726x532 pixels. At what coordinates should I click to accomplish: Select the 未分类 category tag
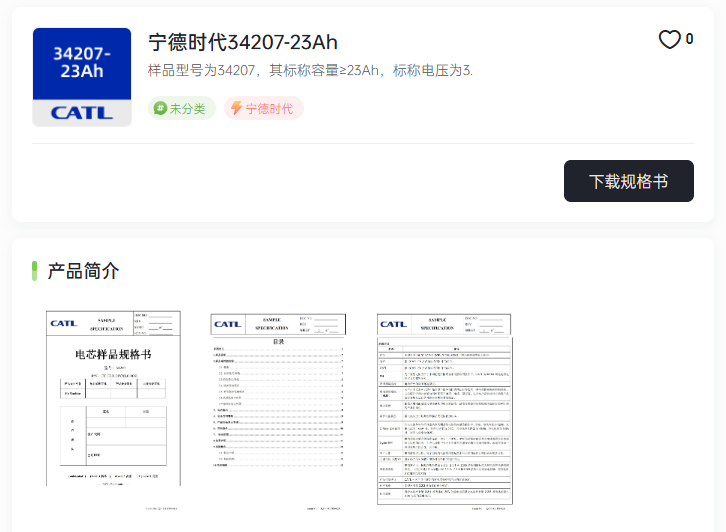pos(182,108)
